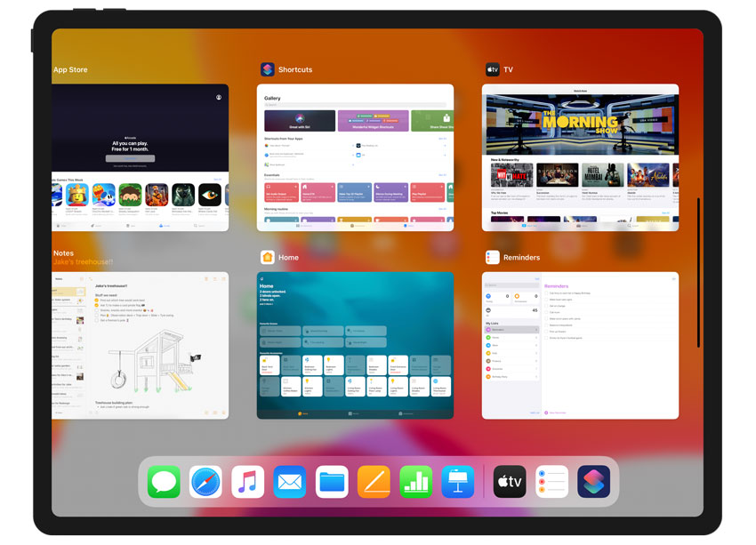Open Reminders from the dock
Viewport: 756px width, 545px height.
tap(551, 481)
